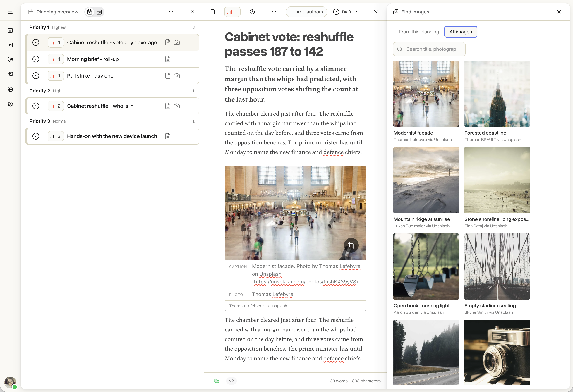This screenshot has height=392, width=573.
Task: Switch planning overview to single-day calendar view
Action: point(90,12)
